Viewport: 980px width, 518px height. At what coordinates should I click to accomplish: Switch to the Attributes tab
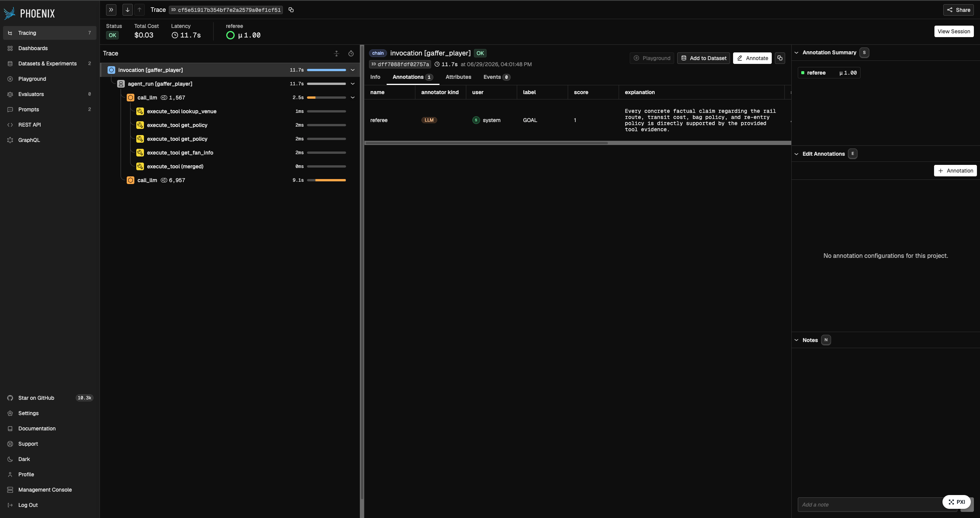458,77
